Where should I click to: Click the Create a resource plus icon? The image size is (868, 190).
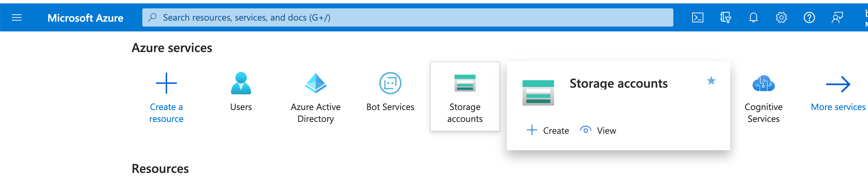click(x=166, y=83)
